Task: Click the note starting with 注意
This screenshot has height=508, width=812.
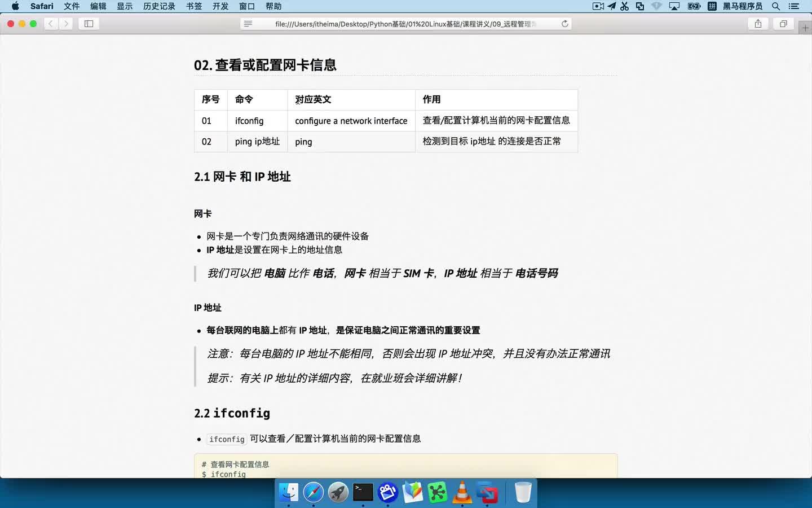Action: coord(408,353)
